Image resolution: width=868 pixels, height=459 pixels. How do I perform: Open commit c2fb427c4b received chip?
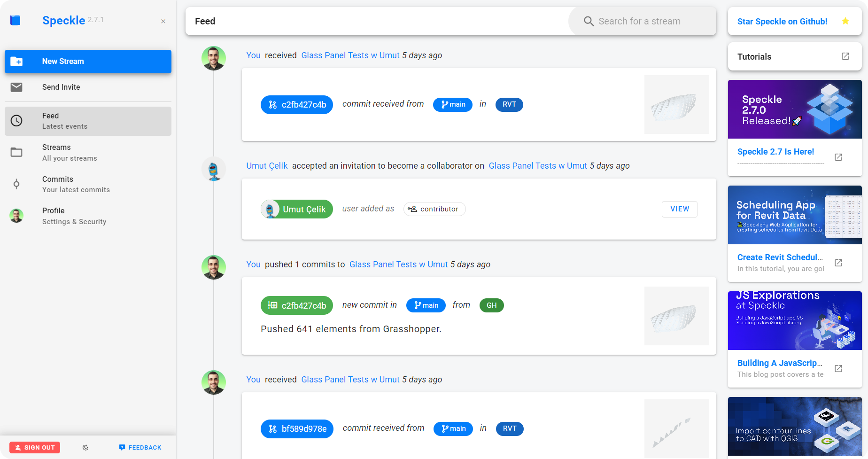(297, 105)
